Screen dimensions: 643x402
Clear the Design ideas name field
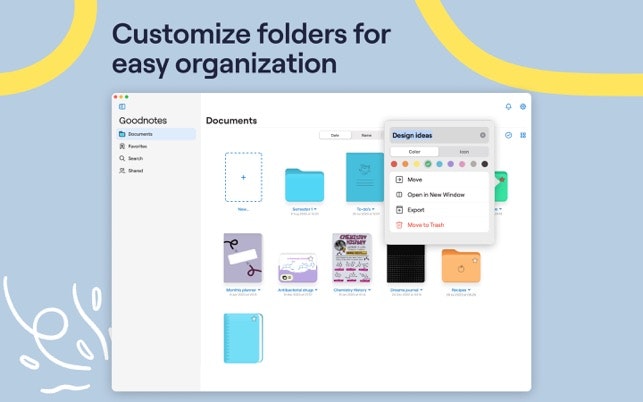483,135
